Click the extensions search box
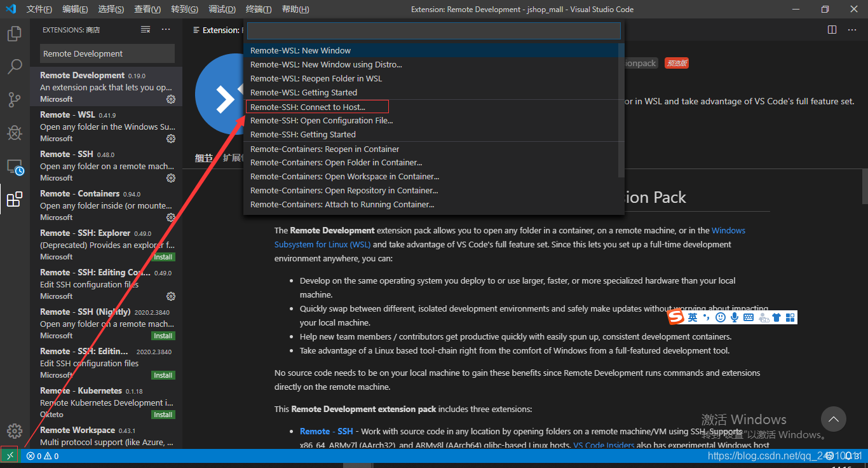The height and width of the screenshot is (468, 868). pos(107,53)
